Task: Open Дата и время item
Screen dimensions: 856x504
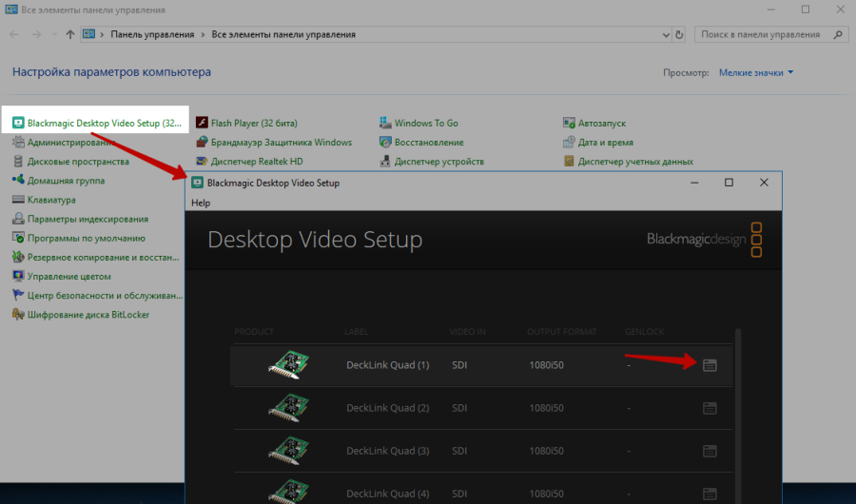Action: click(x=598, y=142)
